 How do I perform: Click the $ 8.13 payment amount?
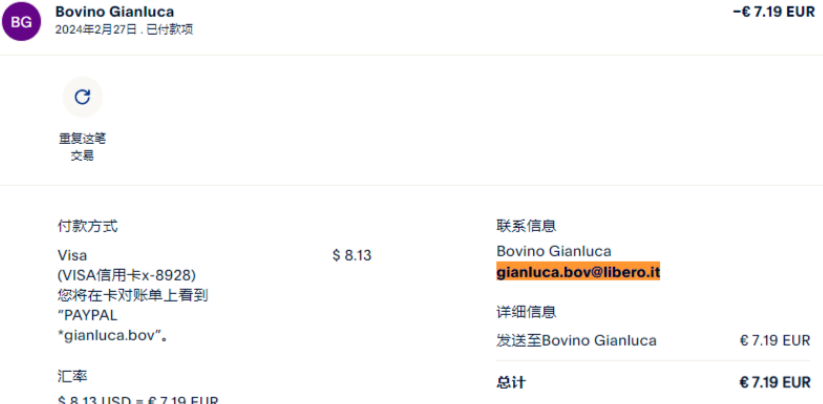click(x=351, y=255)
